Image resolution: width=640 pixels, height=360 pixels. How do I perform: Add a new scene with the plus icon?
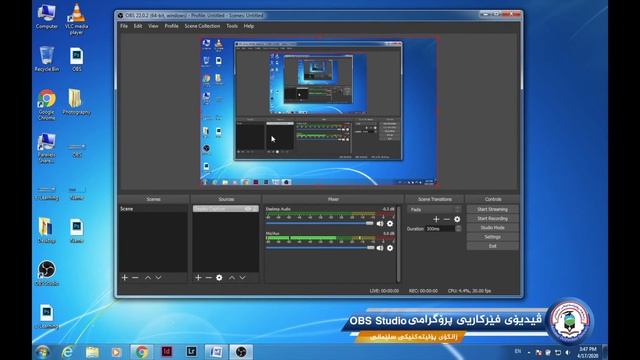point(124,278)
